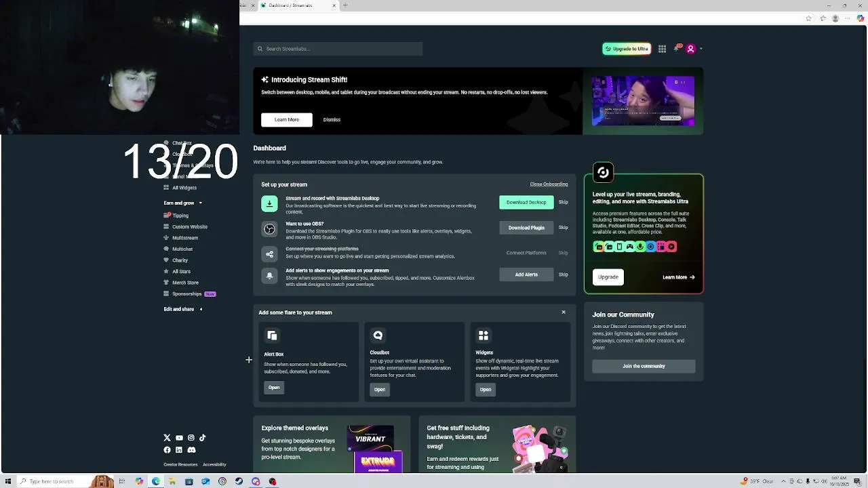Close the Add some flare section
This screenshot has width=868, height=488.
click(563, 312)
